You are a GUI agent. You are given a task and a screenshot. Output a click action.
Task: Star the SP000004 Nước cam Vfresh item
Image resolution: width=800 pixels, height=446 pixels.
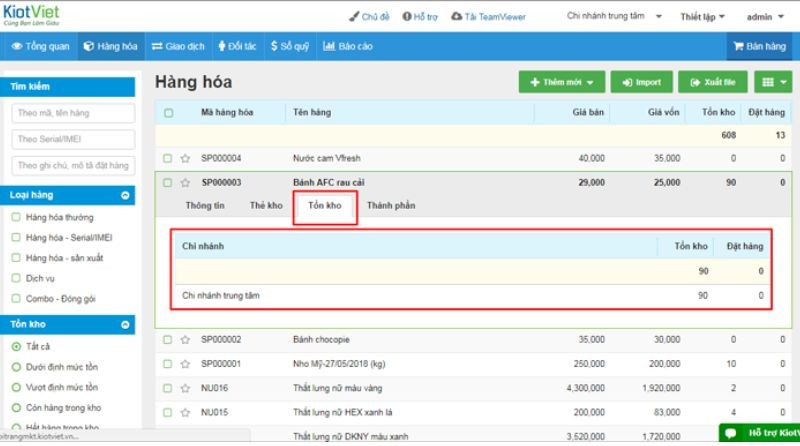[x=185, y=158]
